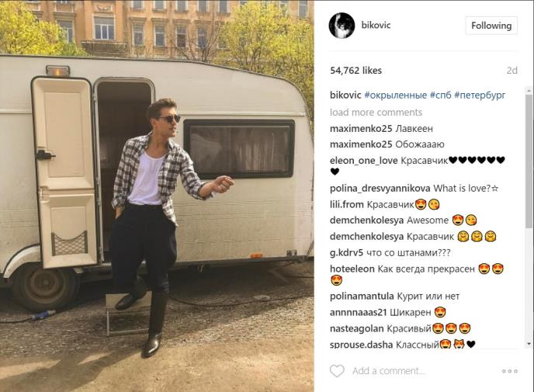This screenshot has height=392, width=534.
Task: Open the 2d post timestamp
Action: point(511,71)
